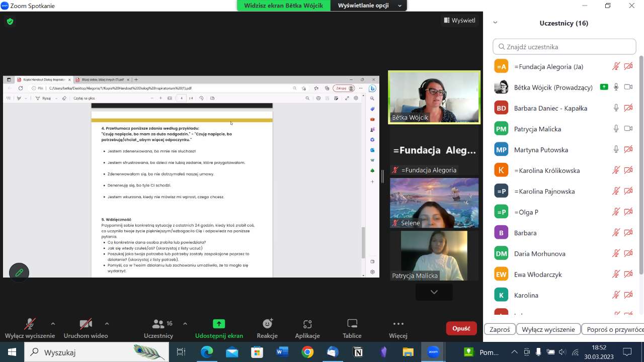Open Tablice whiteboards icon
This screenshot has width=644, height=362.
(352, 324)
